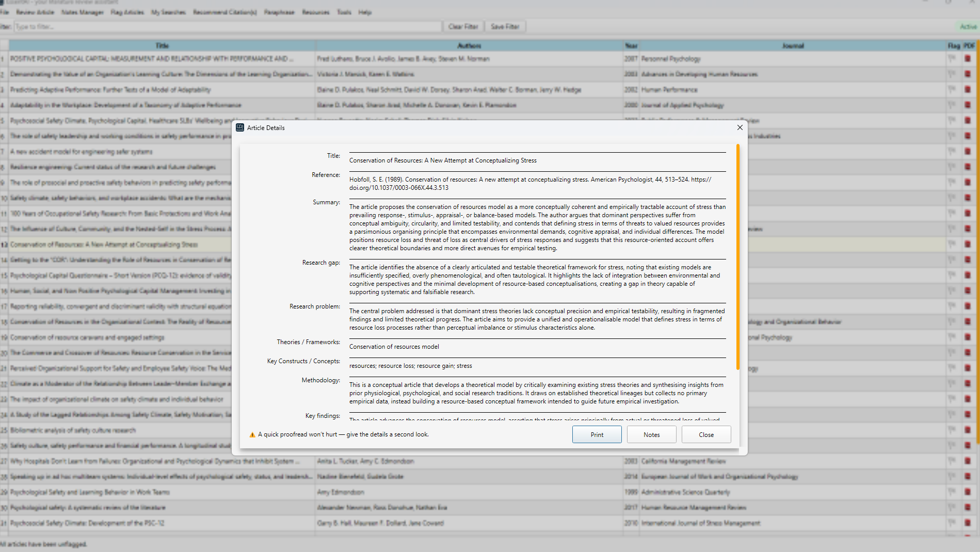The width and height of the screenshot is (980, 552).
Task: Toggle the flag on the Resilience engineering article
Action: pos(951,167)
